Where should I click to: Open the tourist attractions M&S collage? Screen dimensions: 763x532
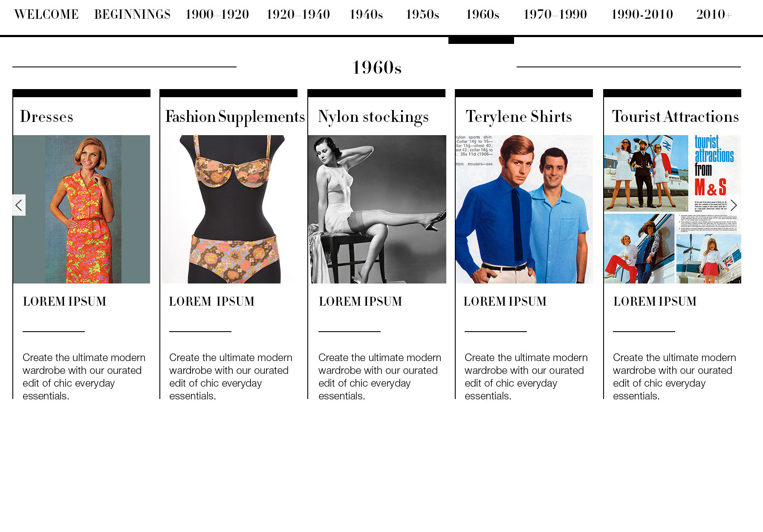click(672, 209)
